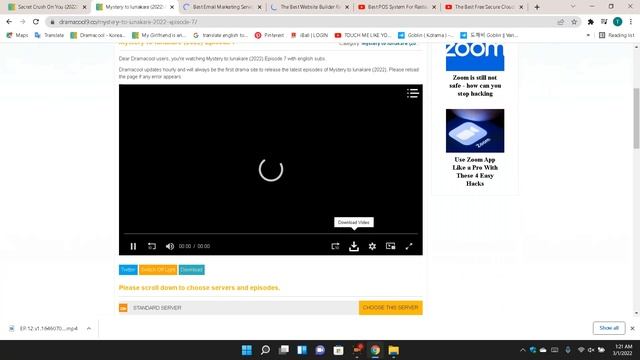Show hidden system tray icons
Viewport: 640px width, 360px height.
click(x=522, y=350)
